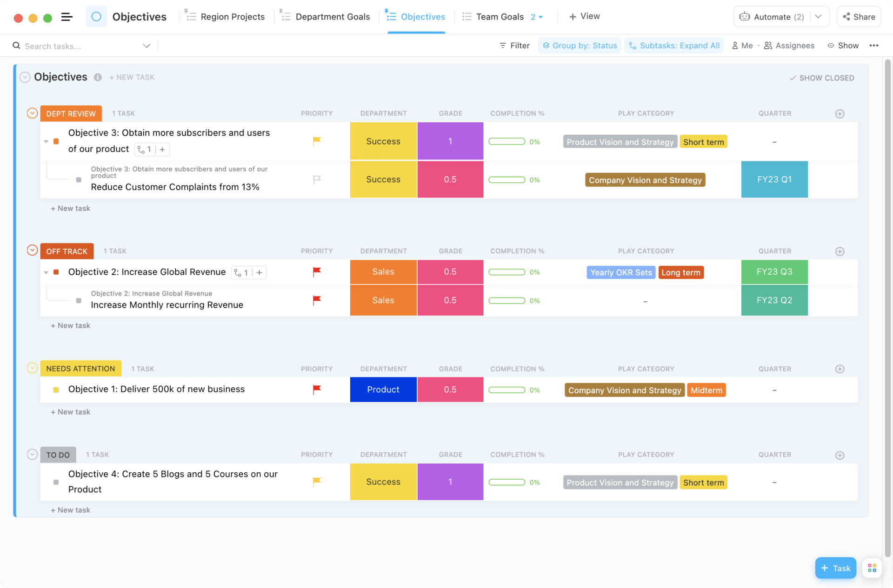Image resolution: width=893 pixels, height=588 pixels.
Task: Open the hamburger sidebar menu icon
Action: (x=67, y=17)
